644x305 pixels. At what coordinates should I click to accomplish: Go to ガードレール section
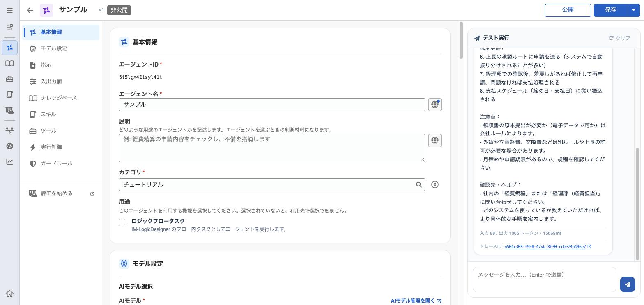point(62,163)
